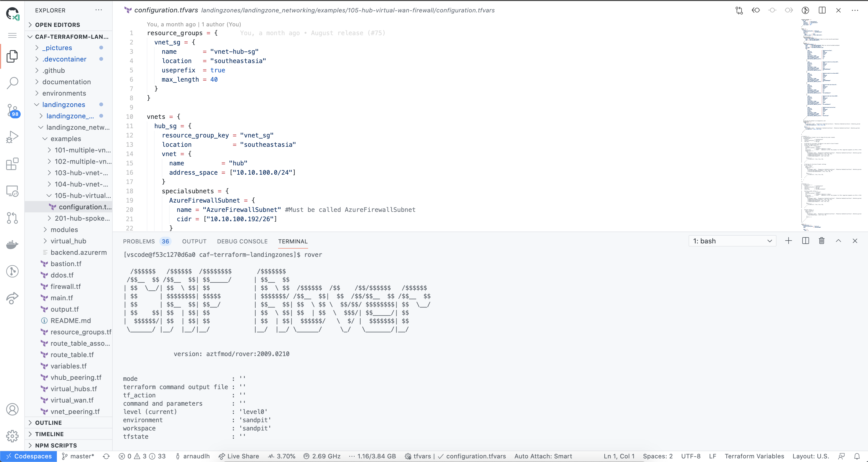Open the Extensions view icon
This screenshot has width=868, height=462.
pyautogui.click(x=12, y=164)
